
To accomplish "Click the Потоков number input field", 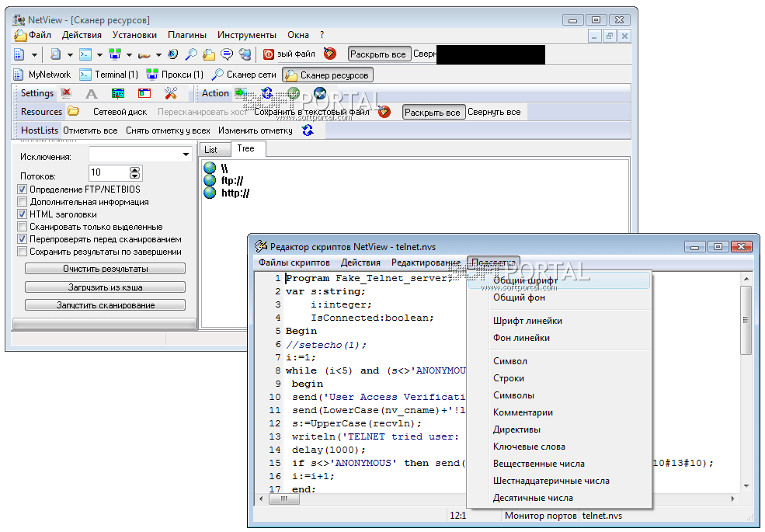I will (110, 172).
